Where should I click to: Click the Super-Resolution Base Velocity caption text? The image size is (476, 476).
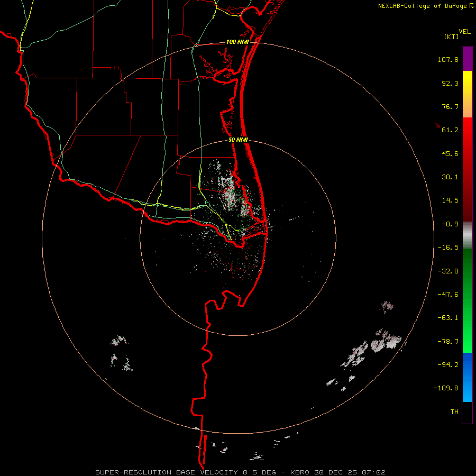tap(241, 472)
